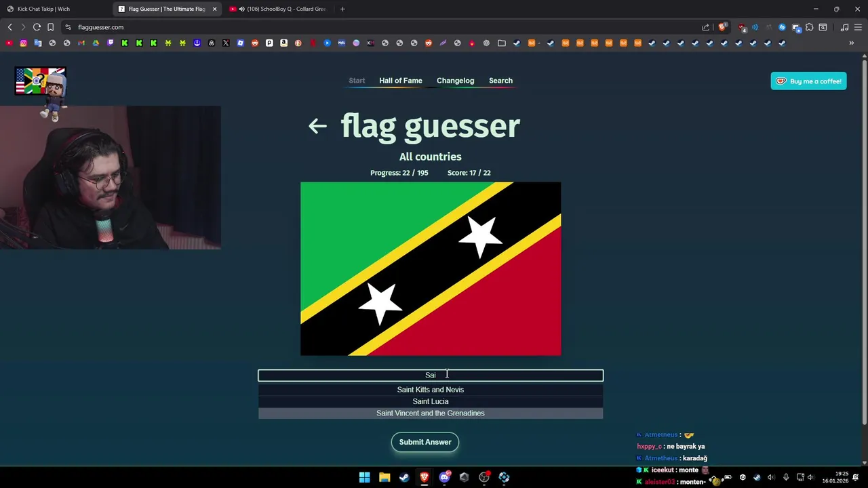Open the Search page
868x488 pixels.
click(500, 81)
